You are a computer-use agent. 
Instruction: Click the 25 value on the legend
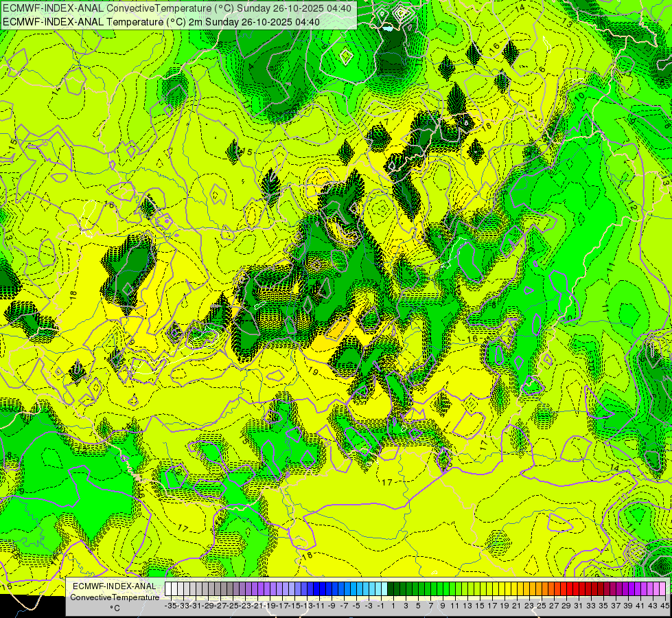pos(542,606)
